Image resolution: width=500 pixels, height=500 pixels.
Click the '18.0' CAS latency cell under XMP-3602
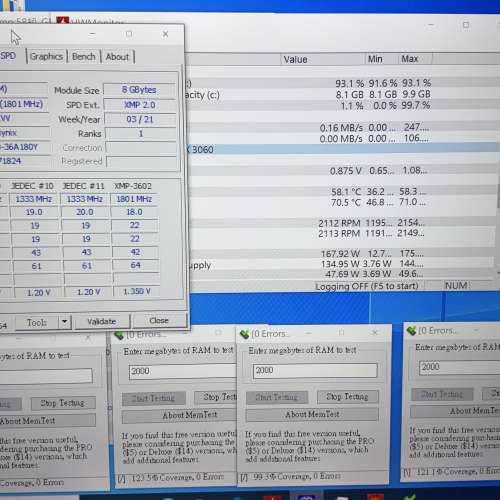pyautogui.click(x=134, y=212)
